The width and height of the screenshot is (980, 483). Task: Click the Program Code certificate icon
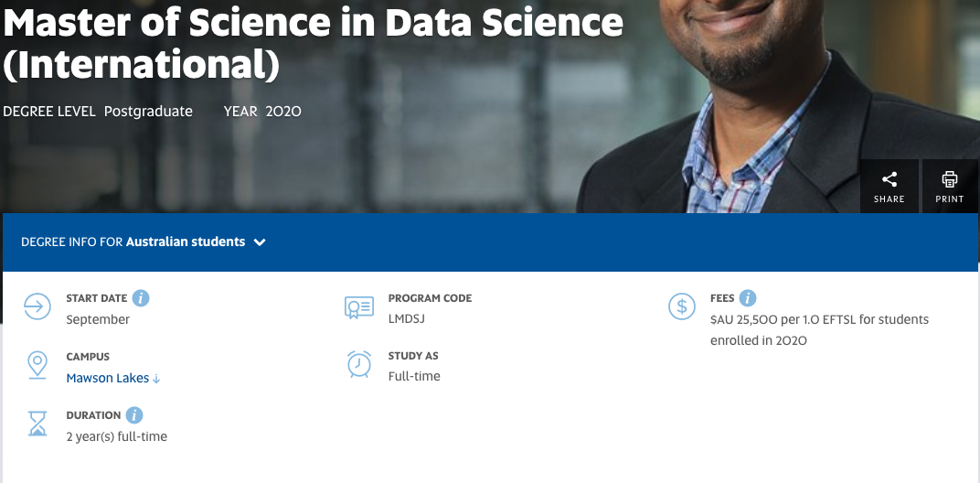(359, 307)
